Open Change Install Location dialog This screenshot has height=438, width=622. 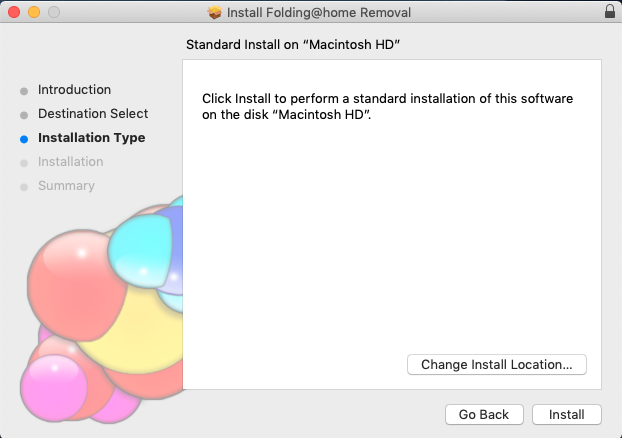pyautogui.click(x=497, y=365)
